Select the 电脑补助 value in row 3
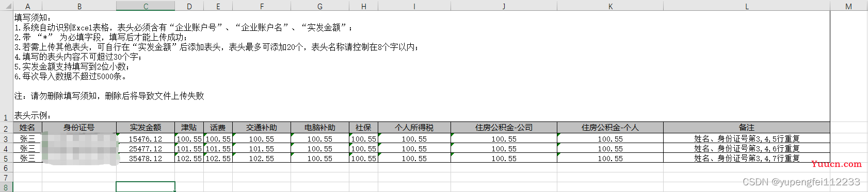The width and height of the screenshot is (868, 192). [x=320, y=138]
